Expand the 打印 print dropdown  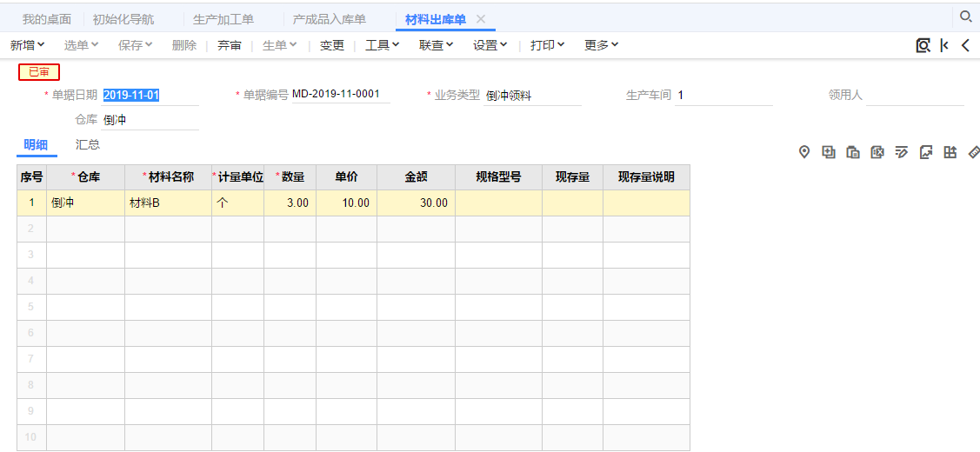pos(548,45)
